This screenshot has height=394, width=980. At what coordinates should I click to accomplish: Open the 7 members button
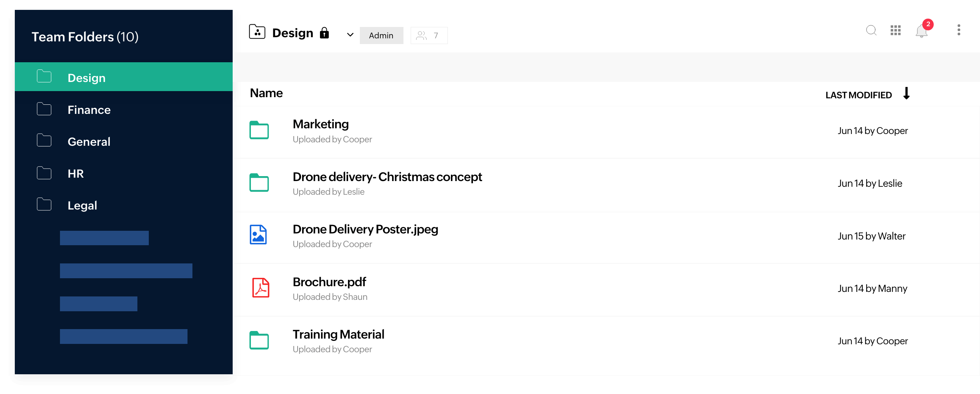pos(429,36)
